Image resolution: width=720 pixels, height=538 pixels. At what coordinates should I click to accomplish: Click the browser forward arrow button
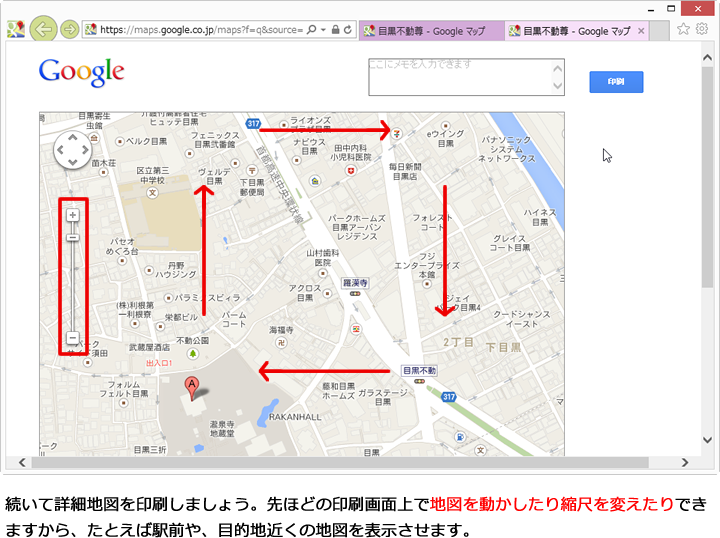(x=69, y=30)
